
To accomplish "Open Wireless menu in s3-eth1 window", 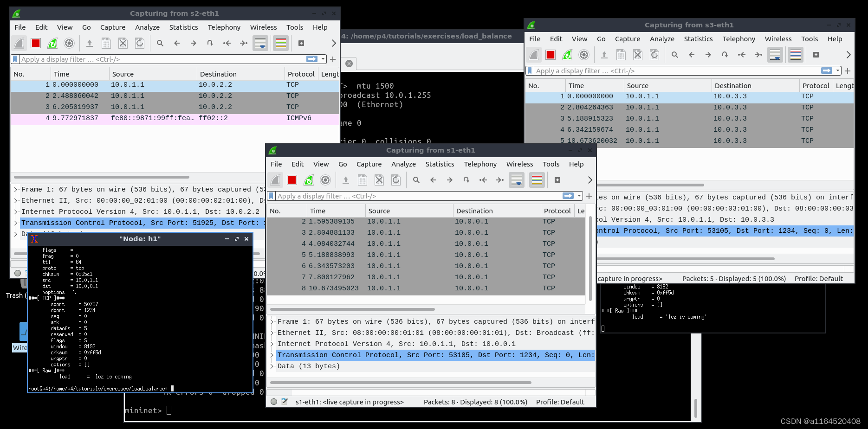I will [x=778, y=39].
